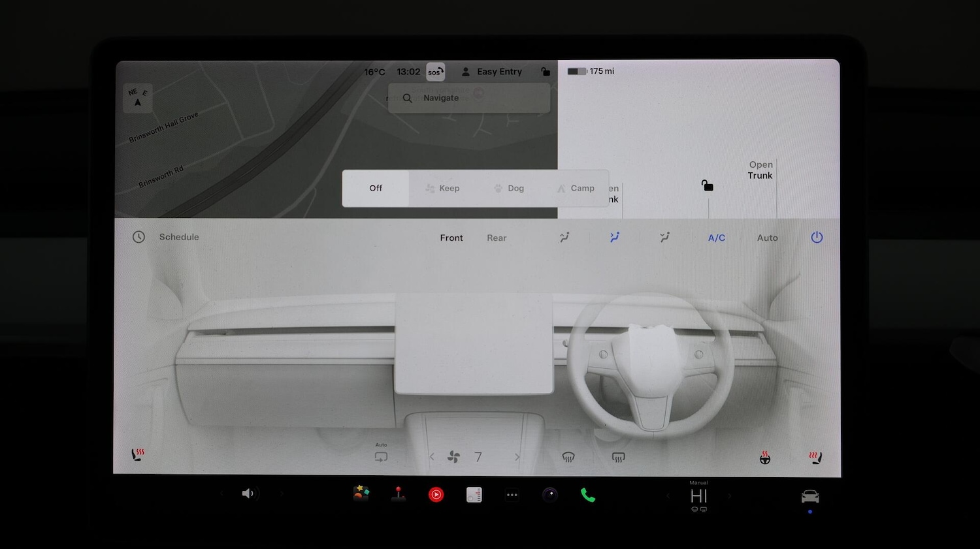Enable the heated steering wheel
The width and height of the screenshot is (980, 549).
[764, 458]
